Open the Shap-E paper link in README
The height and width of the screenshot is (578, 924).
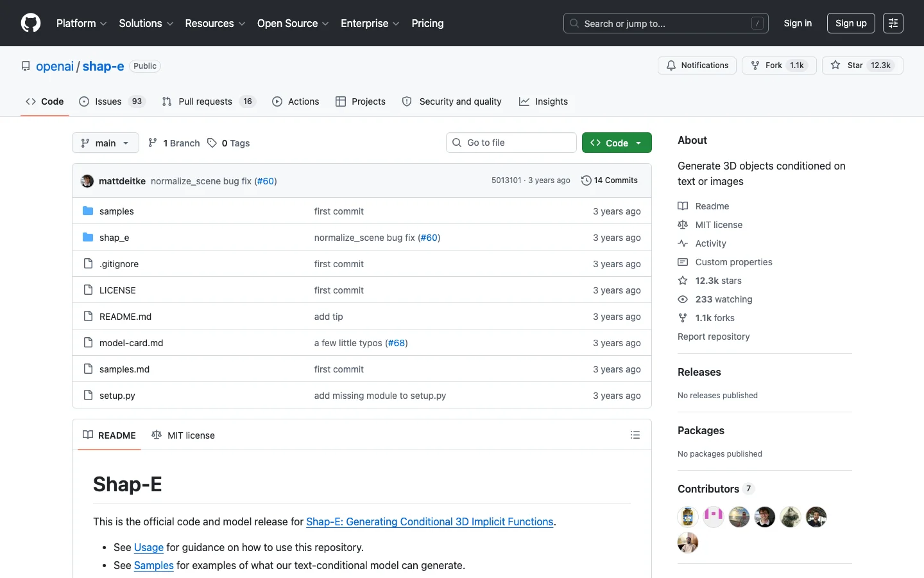pos(430,521)
